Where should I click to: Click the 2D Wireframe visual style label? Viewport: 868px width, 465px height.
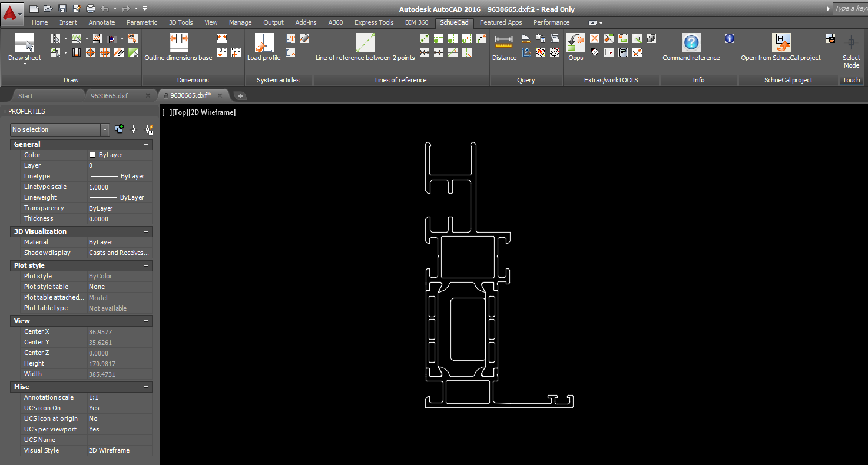coord(211,112)
